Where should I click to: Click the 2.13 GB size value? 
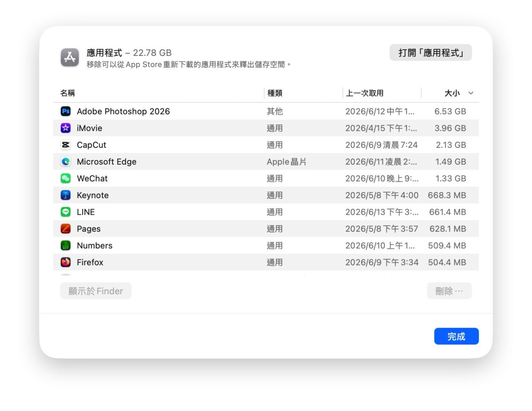coord(450,145)
